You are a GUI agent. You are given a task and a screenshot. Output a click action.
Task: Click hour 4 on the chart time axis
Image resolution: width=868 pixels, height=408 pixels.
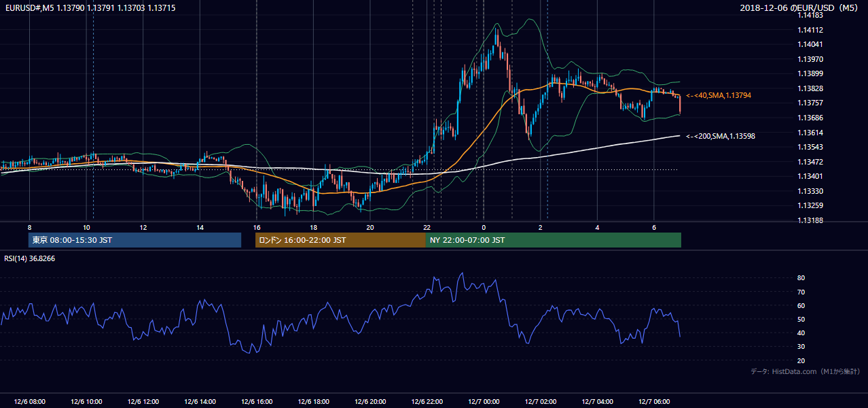[597, 227]
